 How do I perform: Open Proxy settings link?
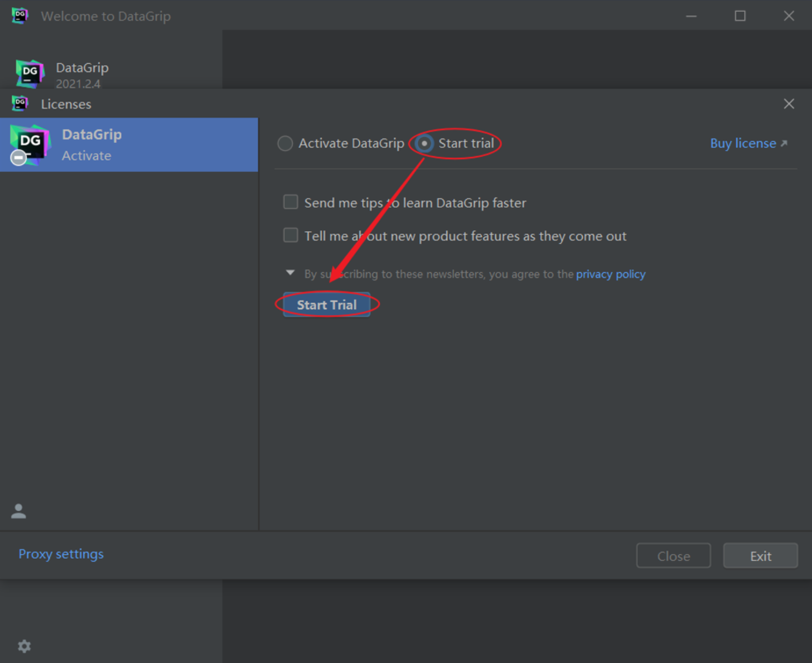point(61,554)
